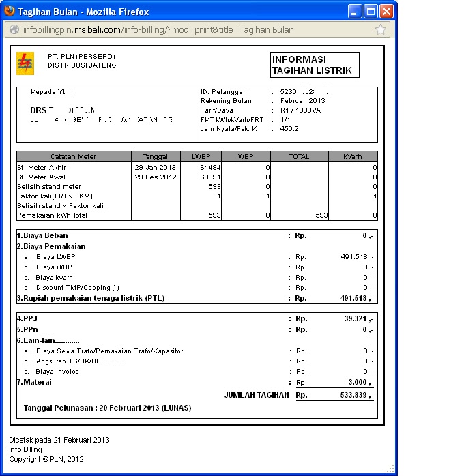
Task: Minimize the Tagihan Bulan window
Action: (354, 12)
